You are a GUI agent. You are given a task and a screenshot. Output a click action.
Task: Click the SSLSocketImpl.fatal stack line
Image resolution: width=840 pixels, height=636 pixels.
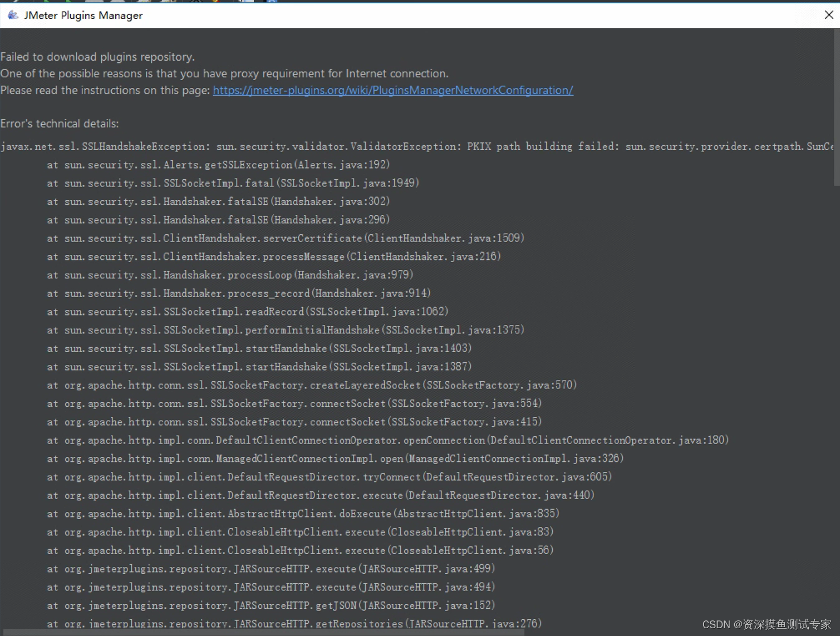[x=233, y=183]
